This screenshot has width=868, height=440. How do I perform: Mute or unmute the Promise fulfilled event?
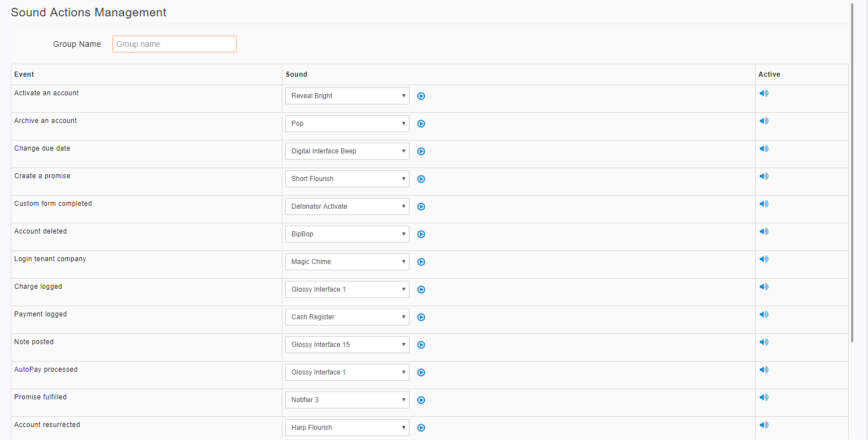point(764,397)
